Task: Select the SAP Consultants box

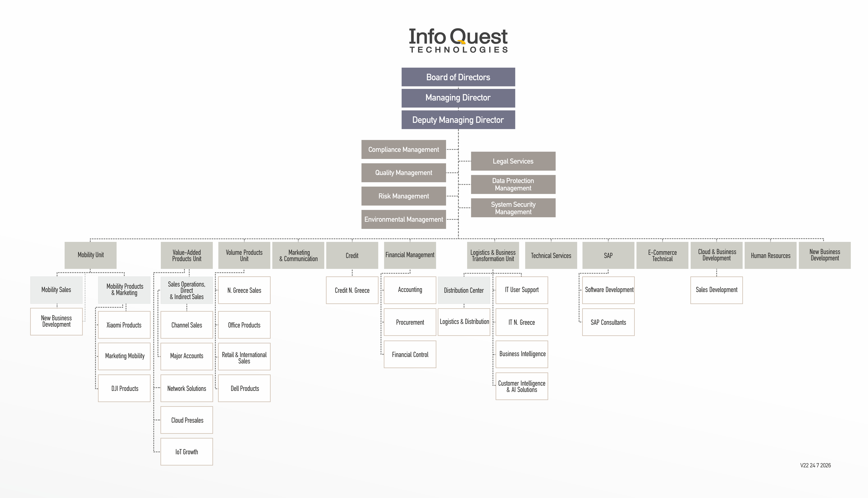Action: (x=608, y=322)
